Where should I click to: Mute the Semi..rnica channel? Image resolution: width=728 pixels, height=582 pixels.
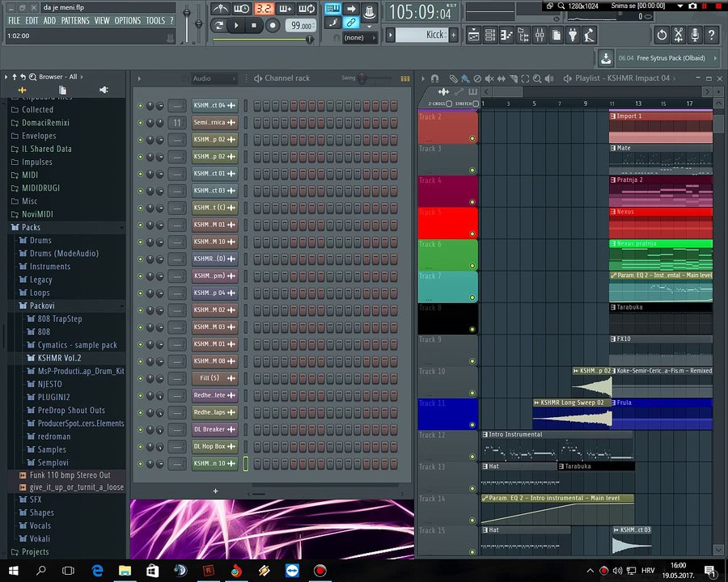click(x=140, y=123)
